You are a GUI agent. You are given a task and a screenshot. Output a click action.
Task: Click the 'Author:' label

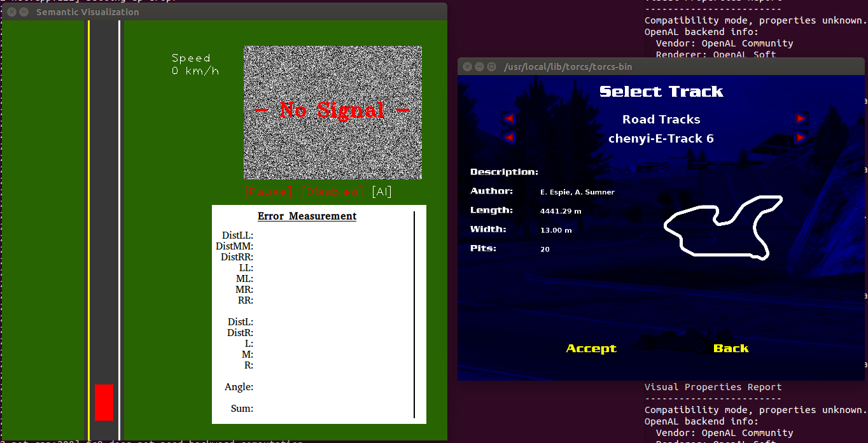point(491,191)
